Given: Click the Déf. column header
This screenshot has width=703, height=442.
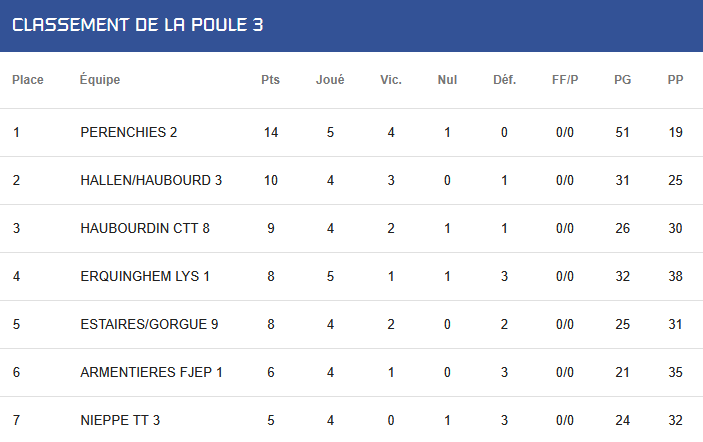Looking at the screenshot, I should pos(504,80).
